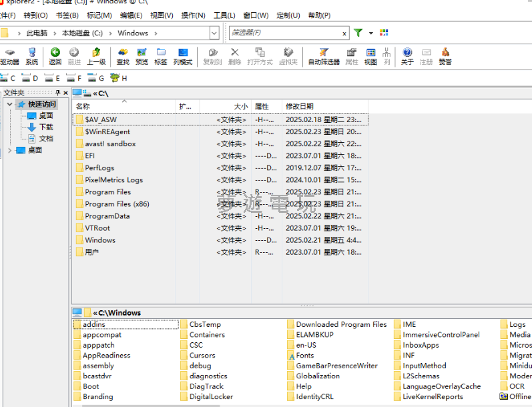Open the 驱动器 (Drives) toolbar icon
Viewport: 532px width, 407px height.
click(x=9, y=55)
